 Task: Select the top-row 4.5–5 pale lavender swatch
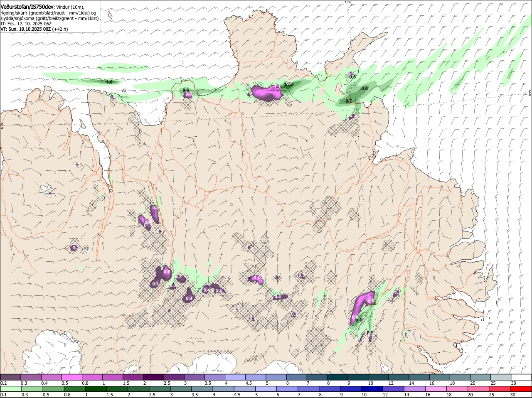pyautogui.click(x=256, y=377)
